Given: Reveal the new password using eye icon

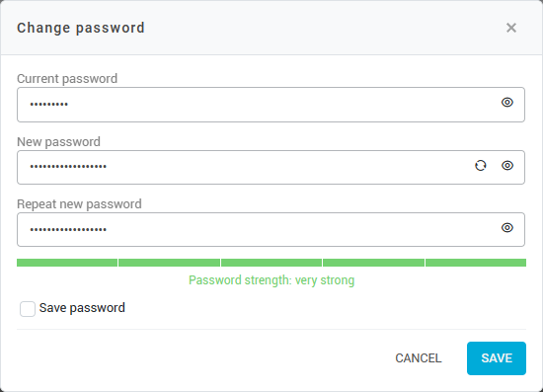Looking at the screenshot, I should coord(507,166).
